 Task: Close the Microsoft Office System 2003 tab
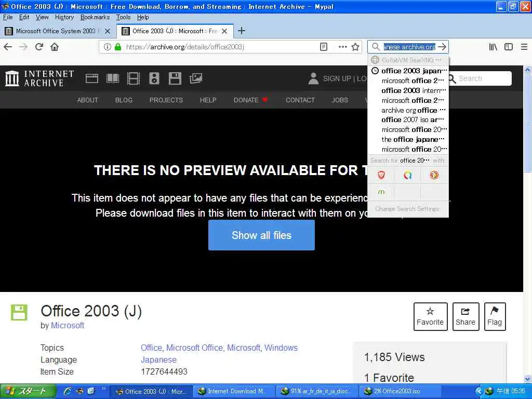108,31
